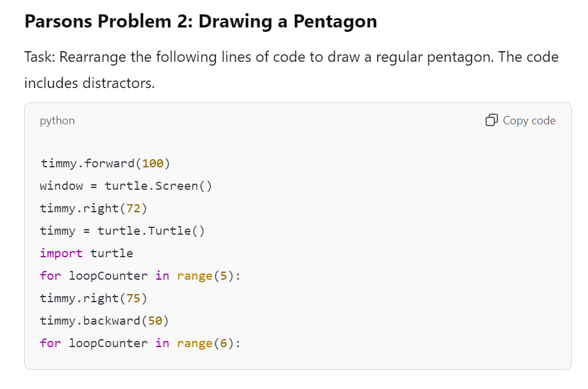Click the python language label
588x389 pixels.
[57, 120]
